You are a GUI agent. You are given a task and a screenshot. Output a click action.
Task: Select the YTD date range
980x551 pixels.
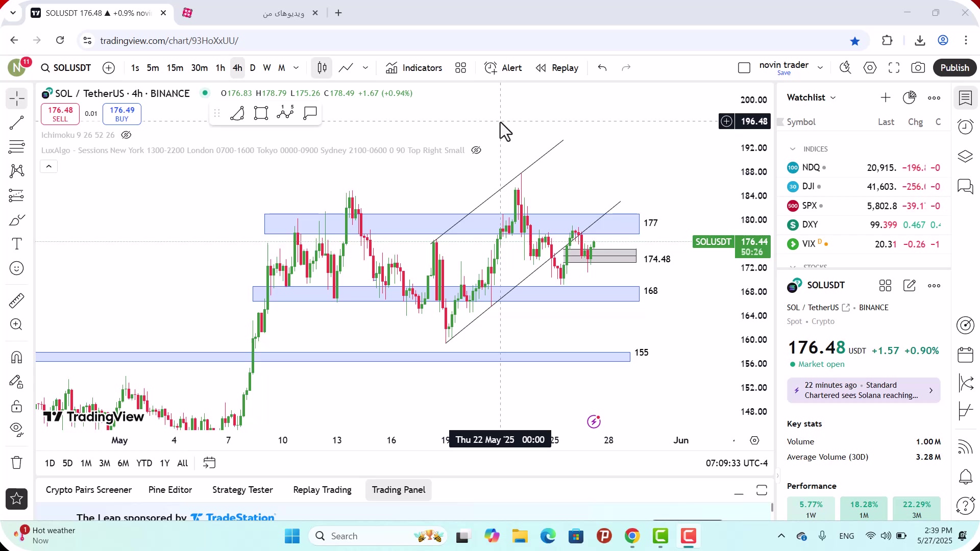point(144,463)
